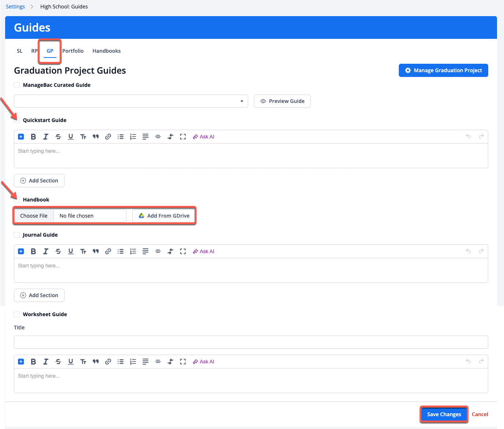
Task: Open the blue plus insert menu in Journal editor
Action: point(21,251)
